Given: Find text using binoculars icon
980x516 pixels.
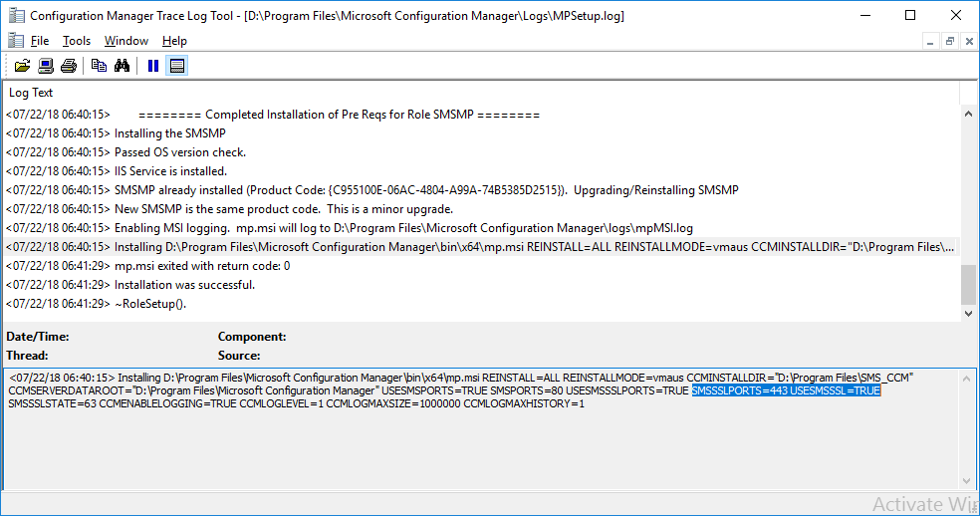Looking at the screenshot, I should pyautogui.click(x=122, y=66).
